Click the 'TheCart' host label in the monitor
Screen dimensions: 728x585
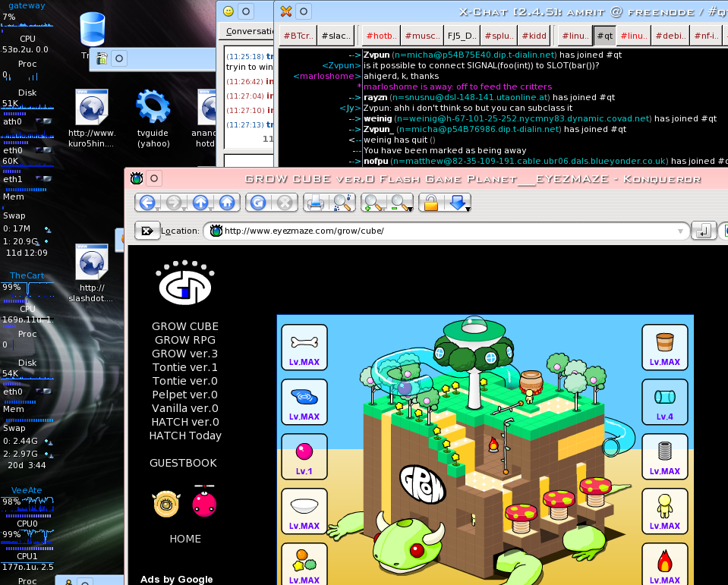pyautogui.click(x=27, y=275)
